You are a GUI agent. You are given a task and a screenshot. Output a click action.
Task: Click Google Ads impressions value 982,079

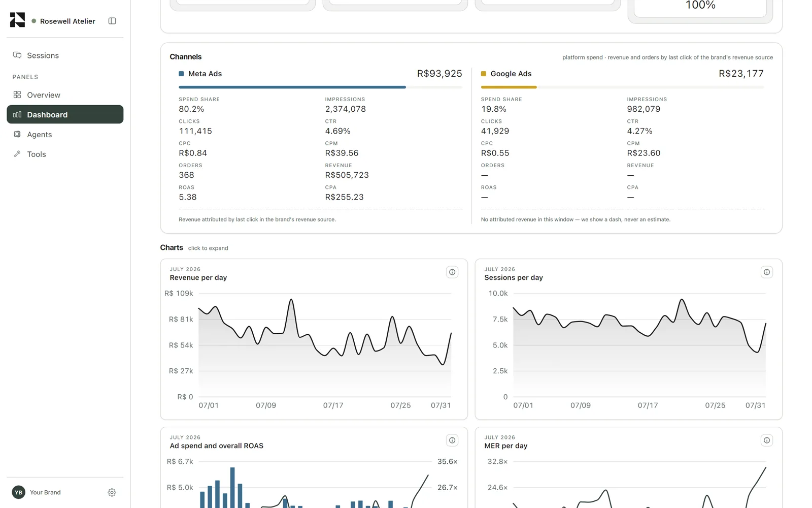[x=644, y=109]
